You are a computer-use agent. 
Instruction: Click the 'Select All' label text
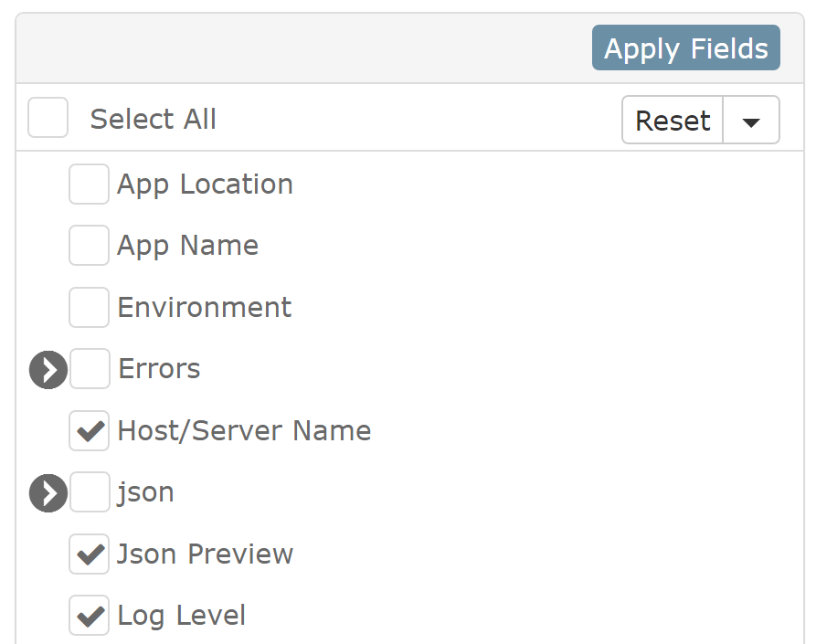click(x=153, y=119)
